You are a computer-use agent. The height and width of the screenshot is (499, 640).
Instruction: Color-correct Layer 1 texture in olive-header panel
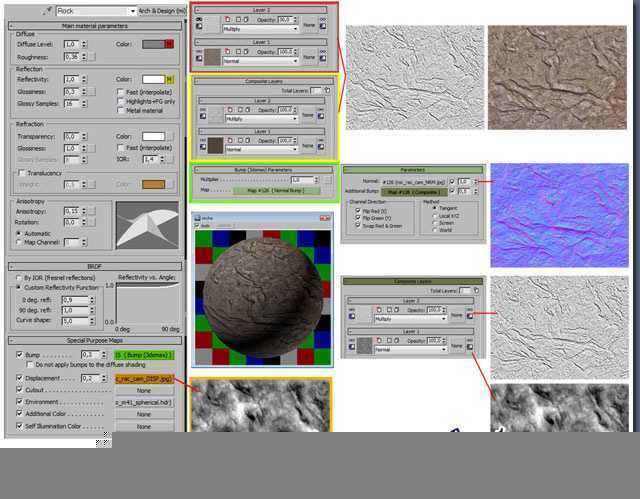tap(352, 347)
